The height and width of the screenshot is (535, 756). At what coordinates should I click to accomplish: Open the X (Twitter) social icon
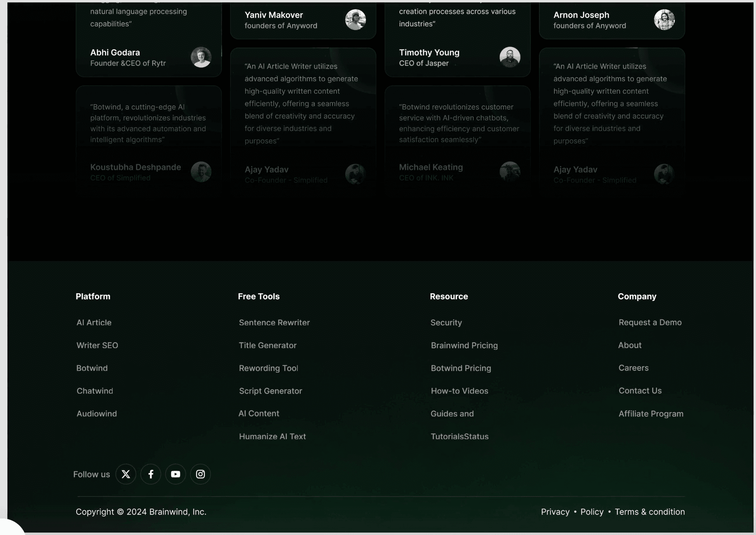pyautogui.click(x=126, y=474)
